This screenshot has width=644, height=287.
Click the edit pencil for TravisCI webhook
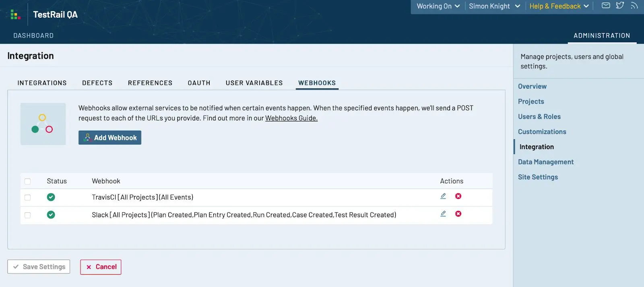click(x=443, y=196)
